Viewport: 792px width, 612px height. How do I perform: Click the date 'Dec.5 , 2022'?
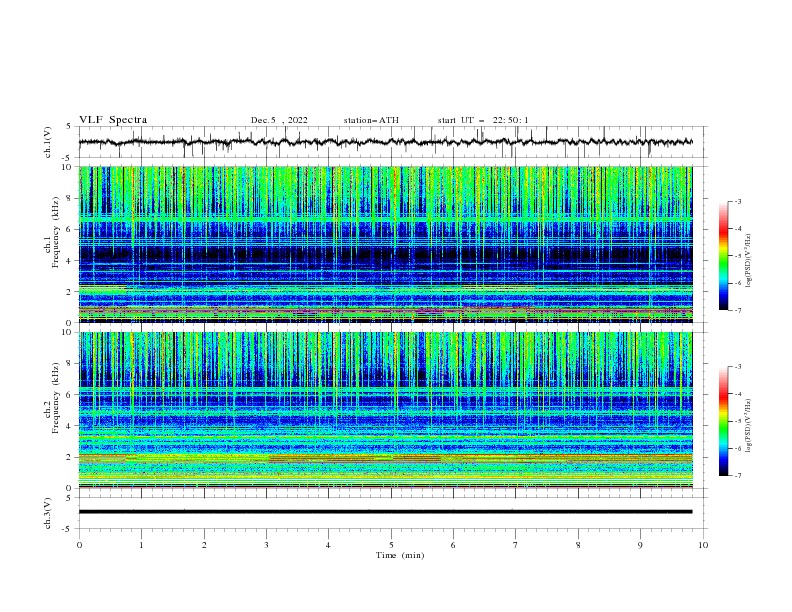click(x=279, y=120)
